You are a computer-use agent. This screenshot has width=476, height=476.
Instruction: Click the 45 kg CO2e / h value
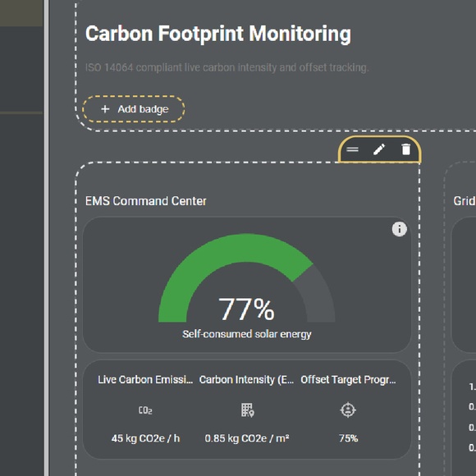145,438
